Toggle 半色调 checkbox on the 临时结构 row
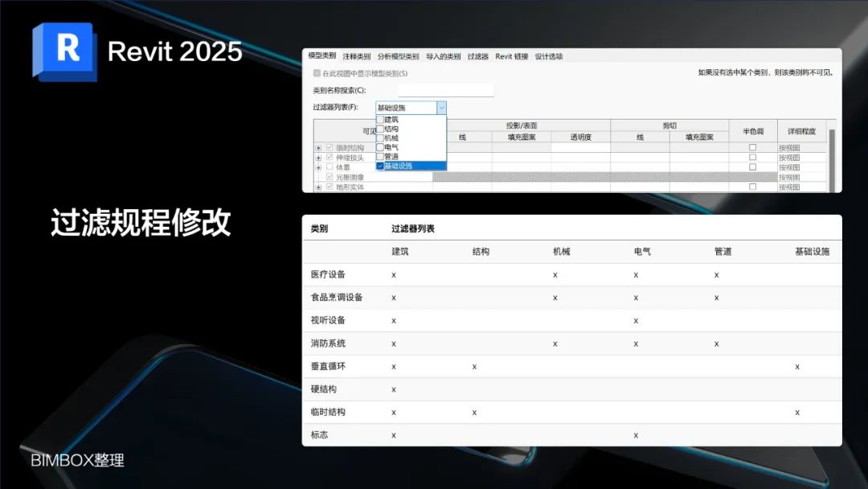The image size is (868, 489). pos(752,147)
